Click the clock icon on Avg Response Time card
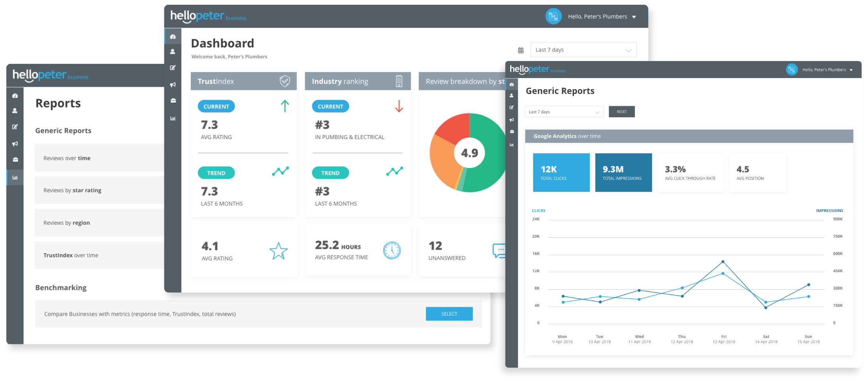The width and height of the screenshot is (868, 382). tap(392, 250)
